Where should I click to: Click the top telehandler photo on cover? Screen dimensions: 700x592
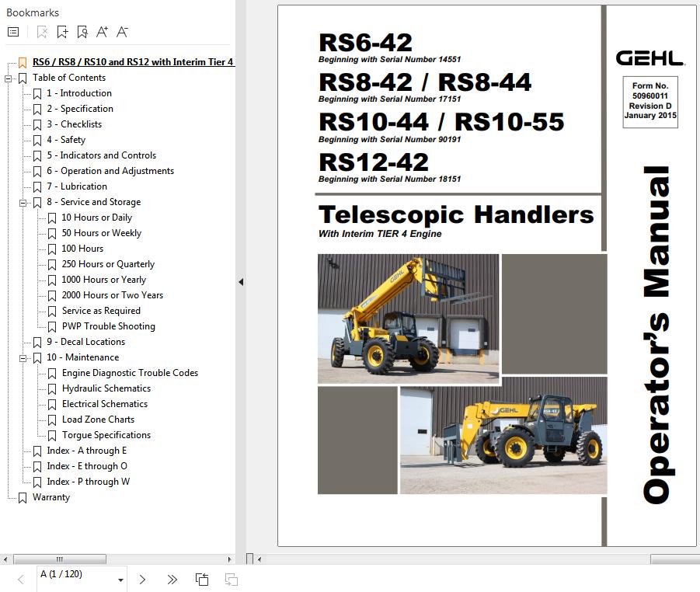pyautogui.click(x=408, y=319)
